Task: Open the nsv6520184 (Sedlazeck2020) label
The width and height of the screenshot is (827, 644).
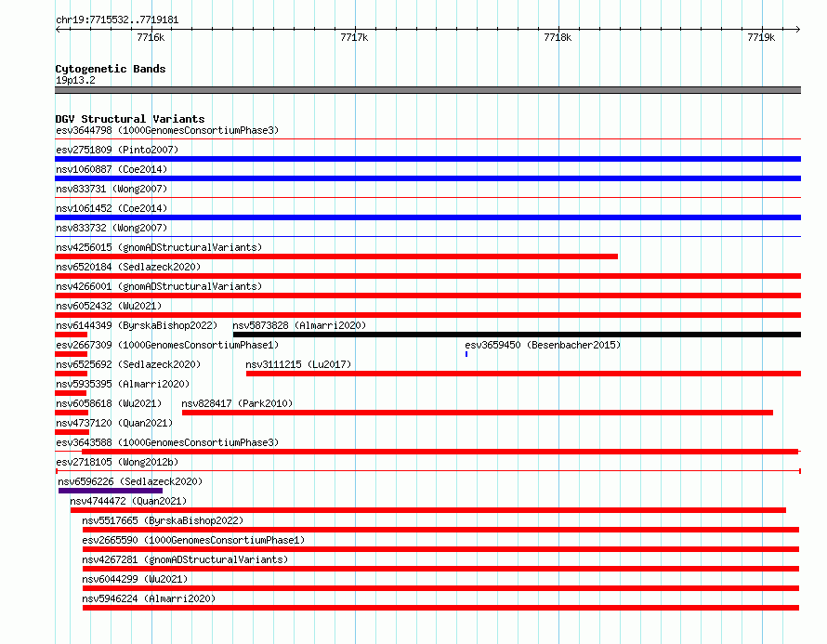Action: click(x=128, y=267)
